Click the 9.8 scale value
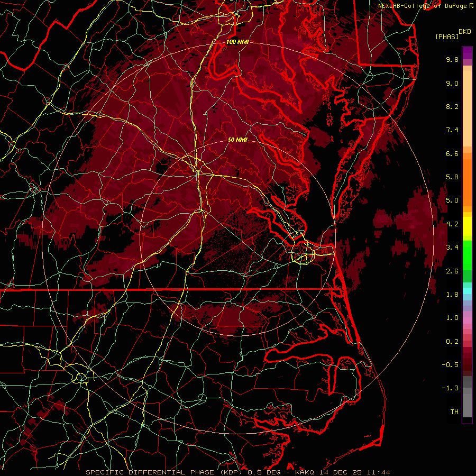This screenshot has height=476, width=476. (452, 59)
